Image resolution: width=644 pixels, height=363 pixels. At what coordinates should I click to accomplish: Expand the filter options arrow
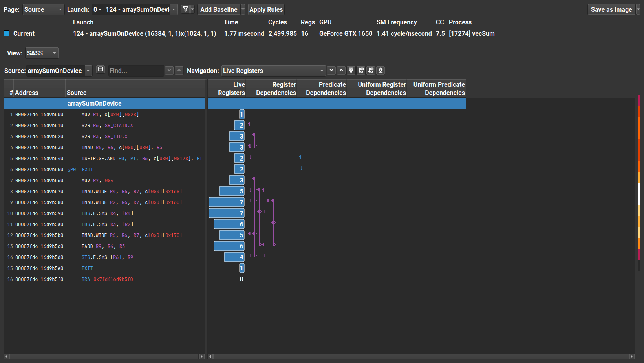pos(192,9)
